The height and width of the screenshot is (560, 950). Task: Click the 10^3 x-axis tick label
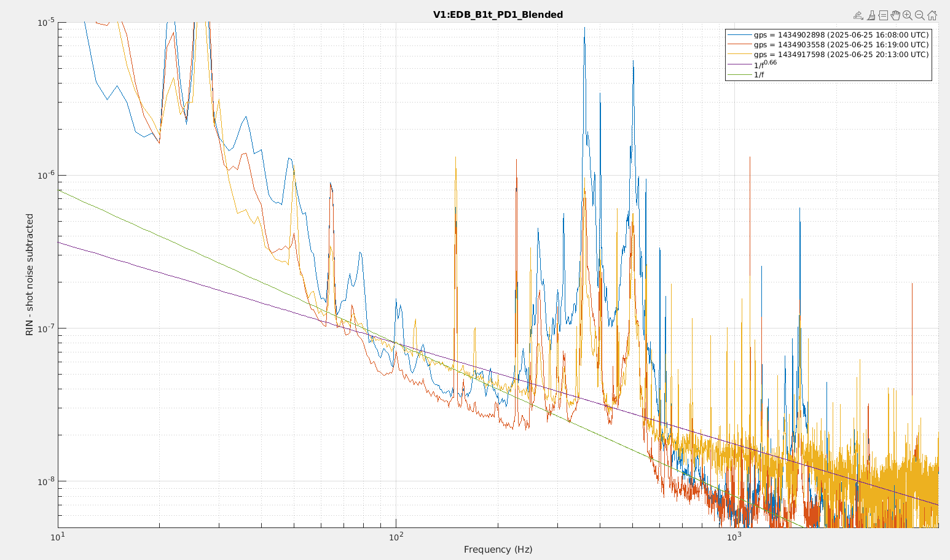[734, 536]
